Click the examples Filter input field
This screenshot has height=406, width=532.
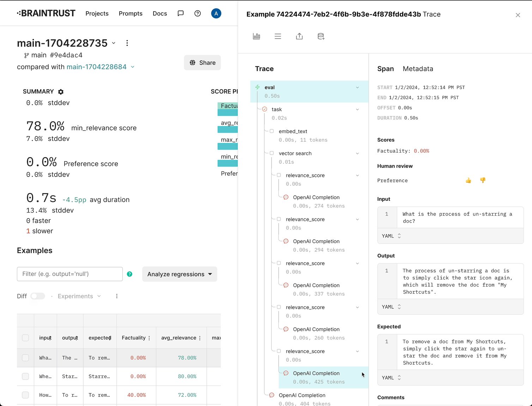70,274
